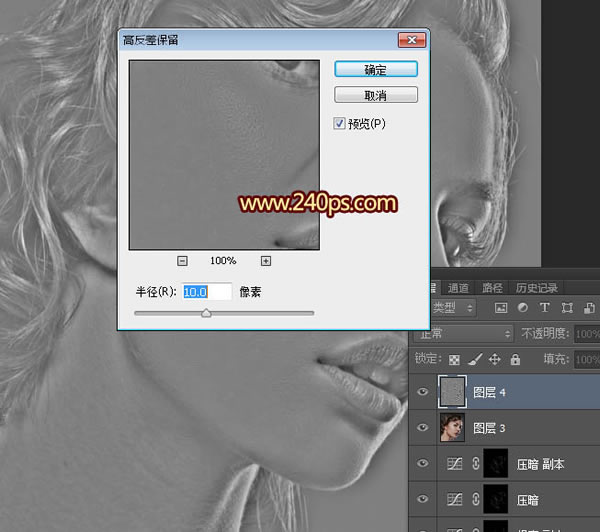
Task: Click the 取消 button to cancel the filter
Action: click(376, 95)
